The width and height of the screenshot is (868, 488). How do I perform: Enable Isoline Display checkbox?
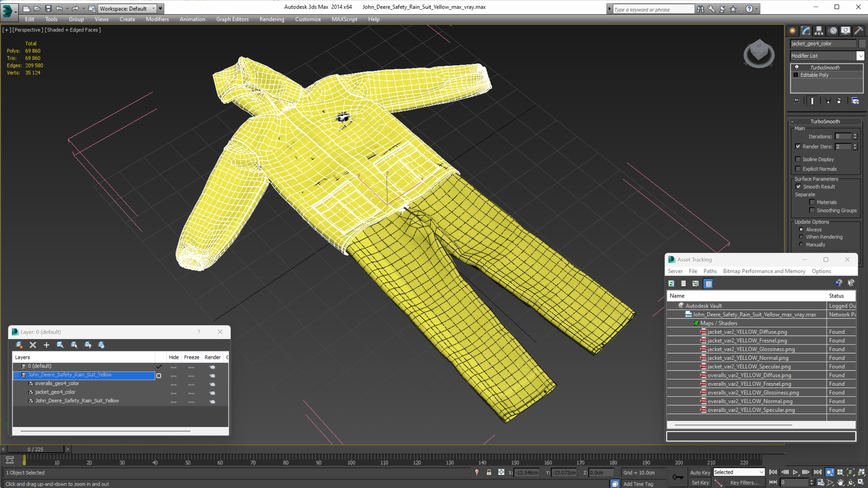pyautogui.click(x=798, y=159)
